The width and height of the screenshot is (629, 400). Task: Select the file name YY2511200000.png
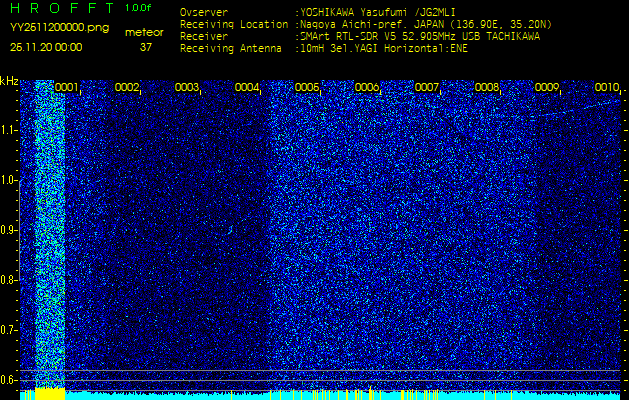[x=59, y=28]
